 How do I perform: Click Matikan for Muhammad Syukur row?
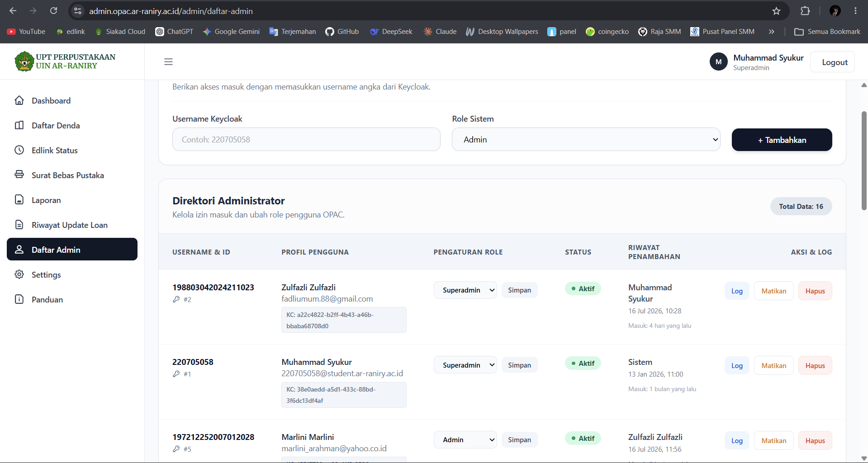(x=773, y=366)
